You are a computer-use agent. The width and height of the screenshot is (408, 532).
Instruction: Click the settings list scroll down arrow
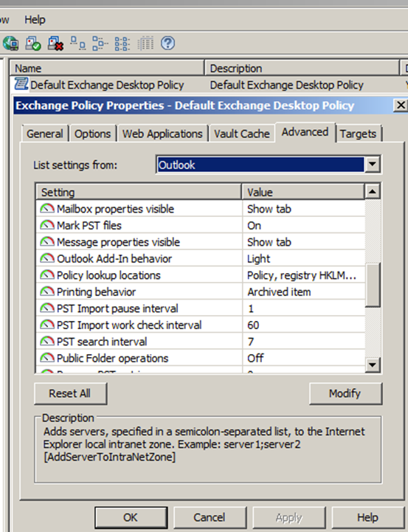coord(373,365)
